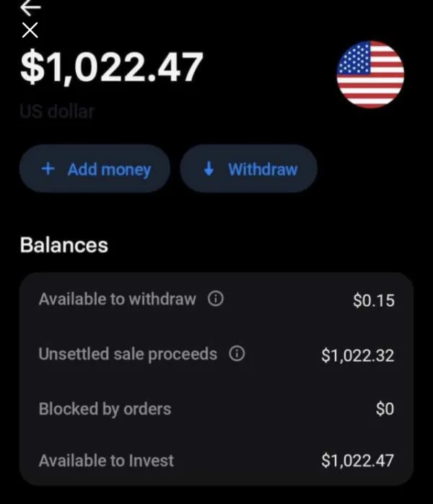Image resolution: width=433 pixels, height=504 pixels.
Task: Tap the down arrow icon in Withdraw
Action: [209, 169]
